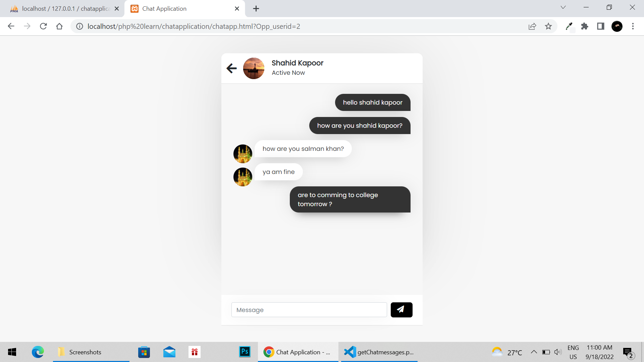Open the color picker eyedropper extension
The width and height of the screenshot is (644, 362).
coord(569,26)
